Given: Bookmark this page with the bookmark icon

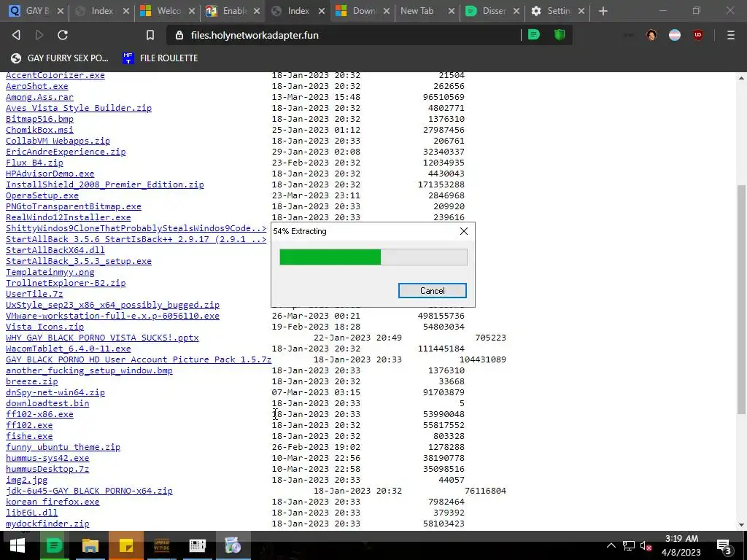Looking at the screenshot, I should coord(150,35).
